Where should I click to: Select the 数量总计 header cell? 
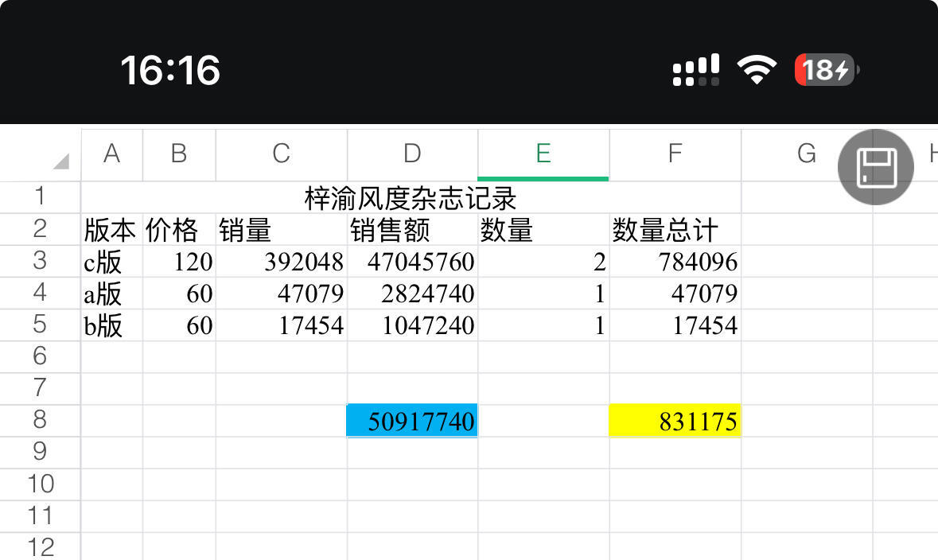click(x=675, y=229)
